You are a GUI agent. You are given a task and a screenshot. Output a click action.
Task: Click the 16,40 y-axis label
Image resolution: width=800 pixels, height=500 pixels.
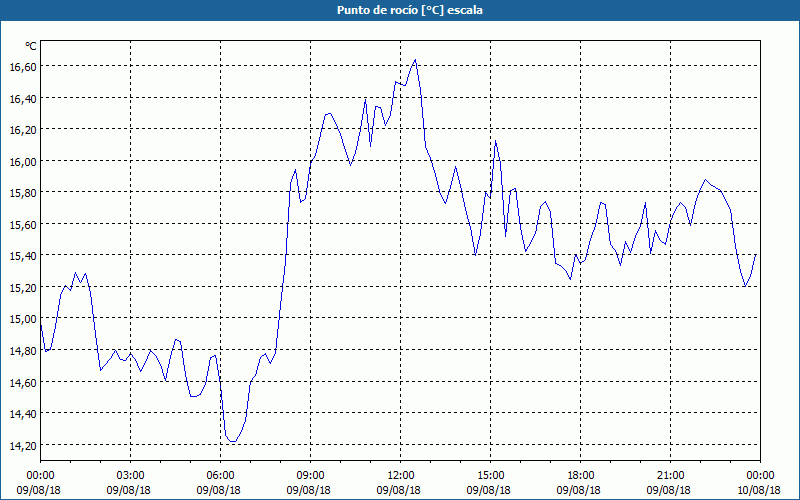[23, 98]
